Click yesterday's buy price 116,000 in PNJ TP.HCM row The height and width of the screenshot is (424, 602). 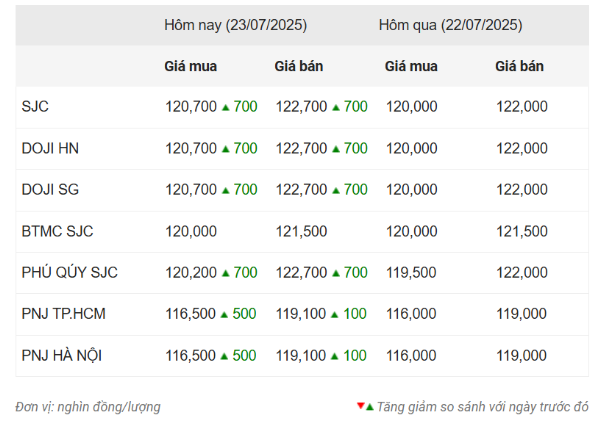click(x=411, y=314)
